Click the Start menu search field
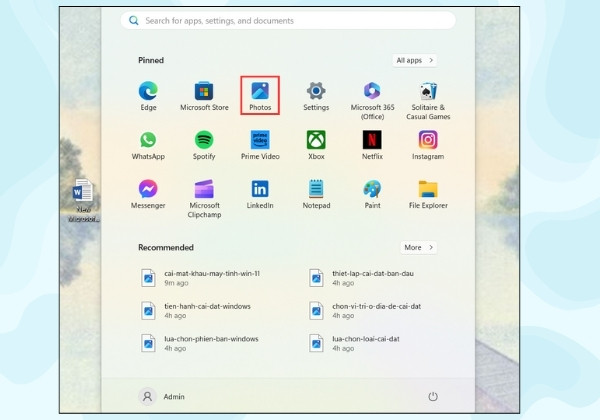The image size is (600, 420). (x=288, y=20)
